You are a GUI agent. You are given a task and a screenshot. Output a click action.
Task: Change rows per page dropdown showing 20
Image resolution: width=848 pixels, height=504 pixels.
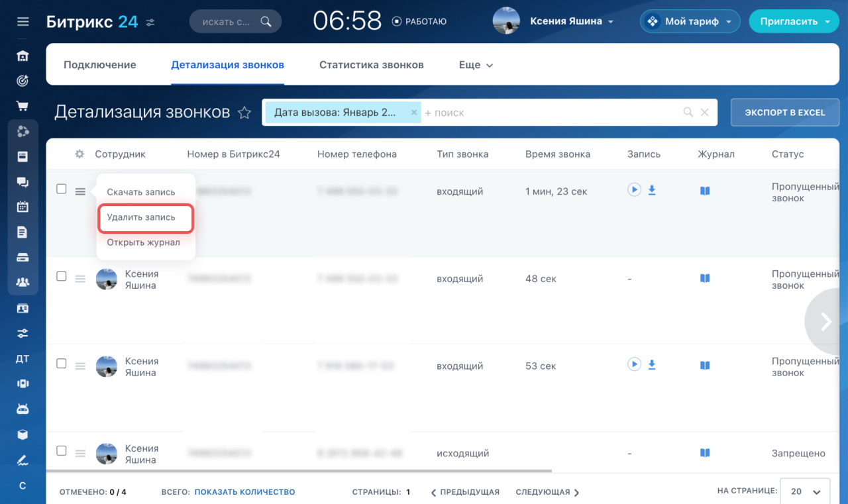[x=805, y=491]
